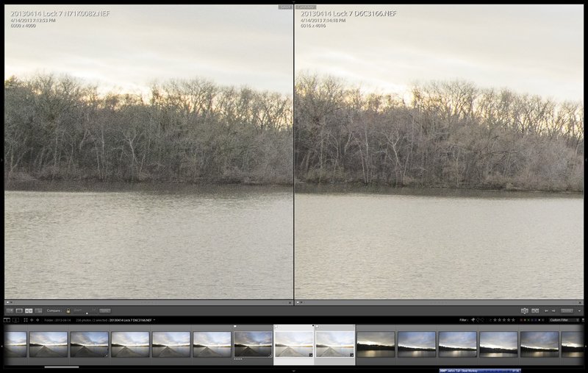Toggle the filter on/off switch

tap(583, 320)
